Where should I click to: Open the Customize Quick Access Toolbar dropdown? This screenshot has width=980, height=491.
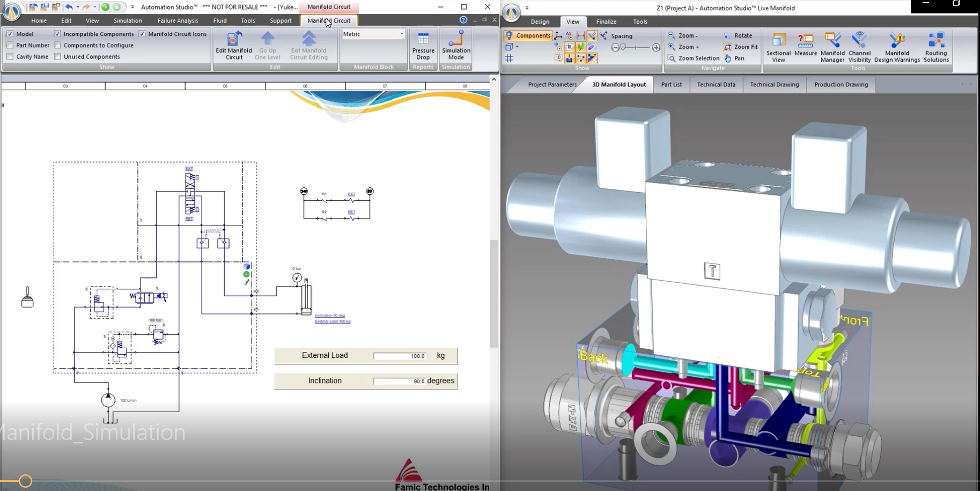(132, 7)
